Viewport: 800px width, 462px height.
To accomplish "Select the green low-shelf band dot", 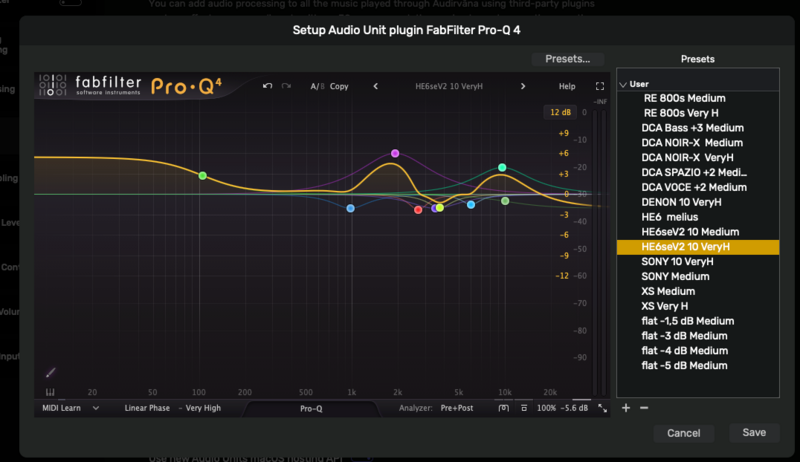I will pyautogui.click(x=203, y=175).
